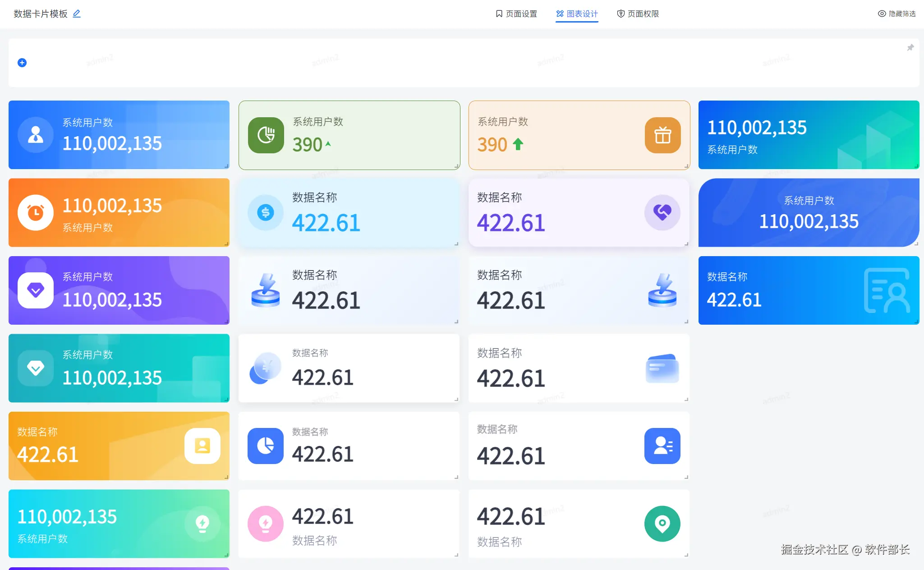Switch to the 图表设计 tab
The width and height of the screenshot is (924, 570).
click(577, 14)
